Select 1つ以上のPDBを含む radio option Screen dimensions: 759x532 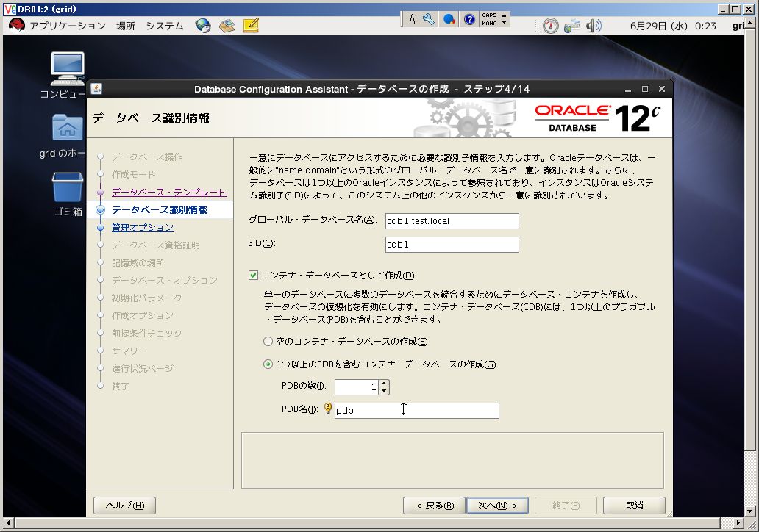[268, 364]
